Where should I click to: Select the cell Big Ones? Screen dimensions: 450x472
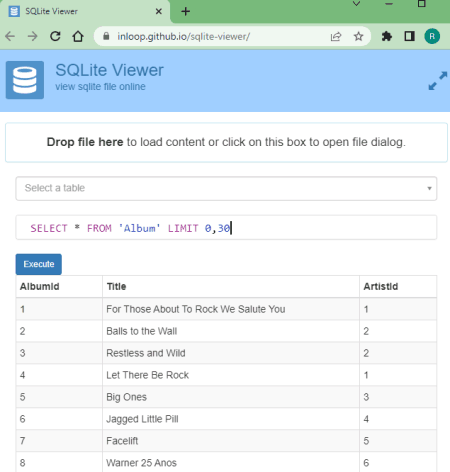coord(231,397)
